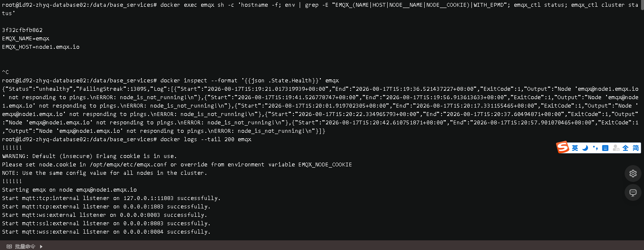
Task: Toggle Chinese/English mode via 英 indicator
Action: (575, 148)
